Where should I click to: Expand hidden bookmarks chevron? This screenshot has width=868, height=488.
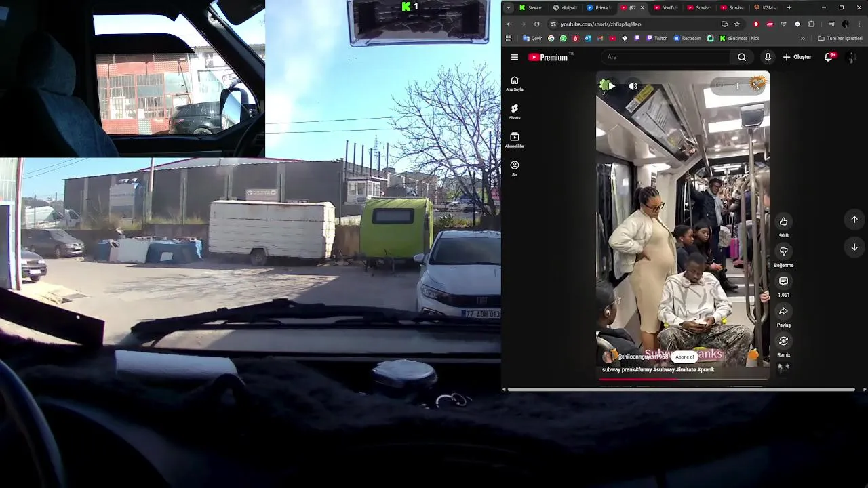click(x=803, y=39)
